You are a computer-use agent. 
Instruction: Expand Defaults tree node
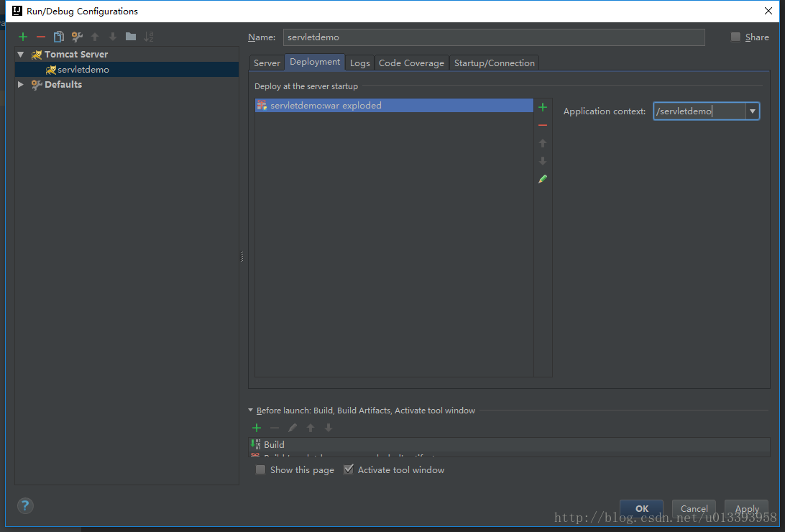21,85
